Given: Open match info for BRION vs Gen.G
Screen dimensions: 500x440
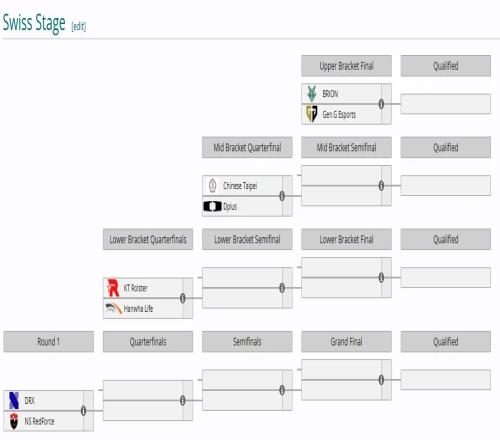Looking at the screenshot, I should (381, 104).
